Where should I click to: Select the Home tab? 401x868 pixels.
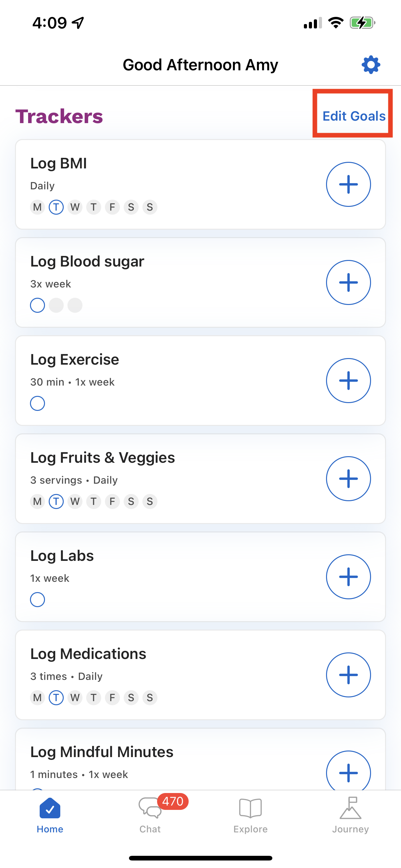50,815
